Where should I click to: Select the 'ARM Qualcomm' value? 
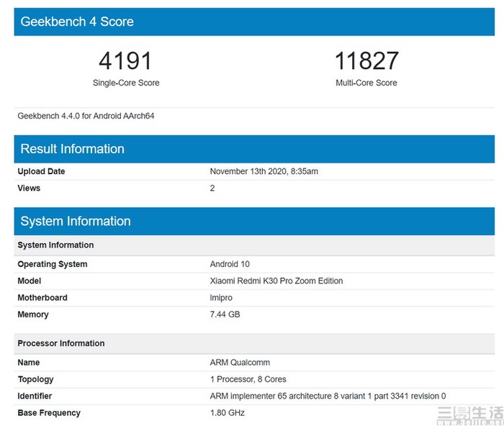(240, 363)
